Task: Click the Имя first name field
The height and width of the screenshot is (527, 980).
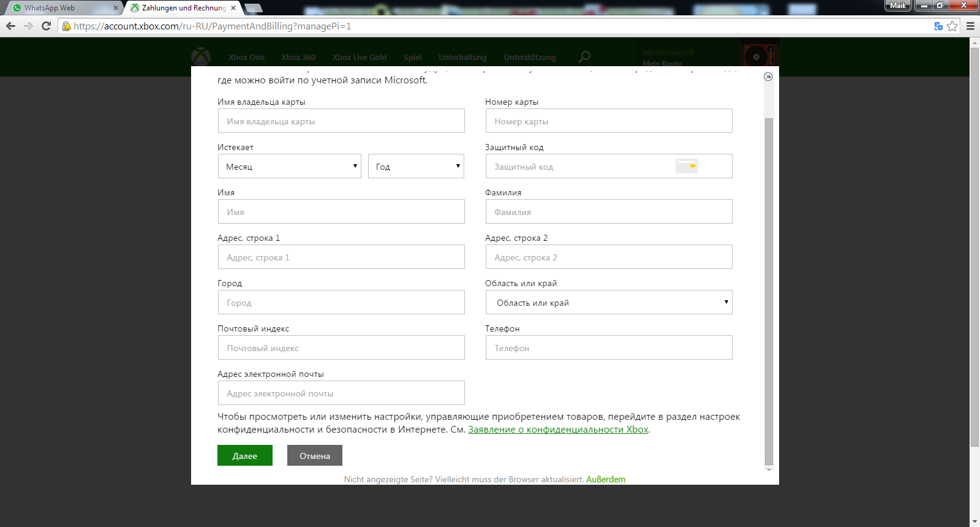Action: 341,211
